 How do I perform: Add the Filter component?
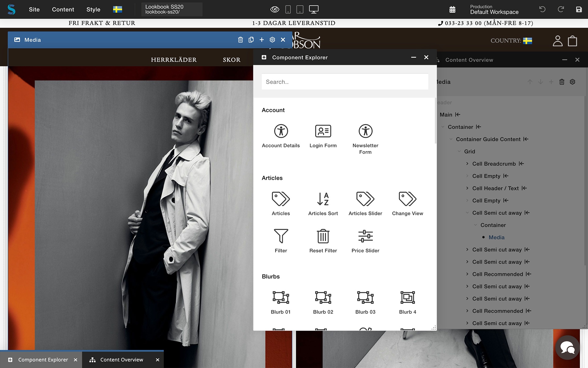281,241
